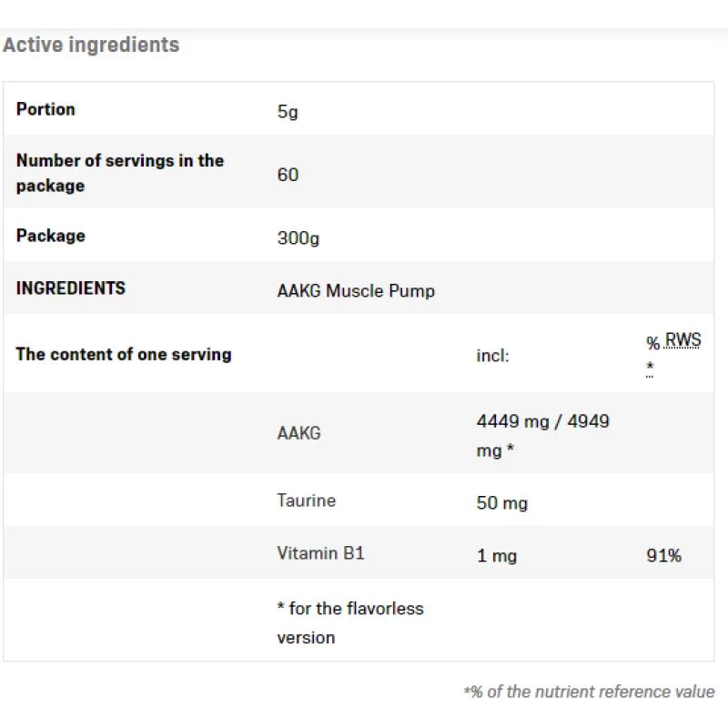Click the 5g portion value
Viewport: 728px width, 728px height.
tap(288, 113)
